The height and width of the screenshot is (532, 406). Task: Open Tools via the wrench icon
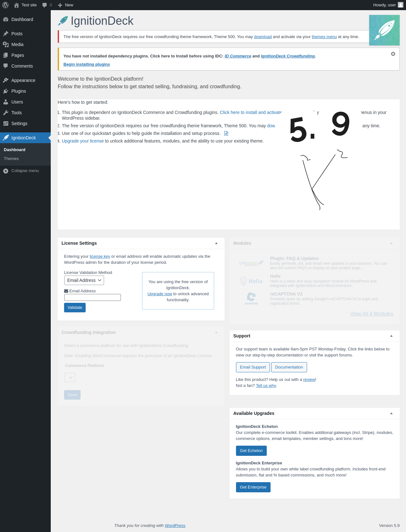[6, 113]
